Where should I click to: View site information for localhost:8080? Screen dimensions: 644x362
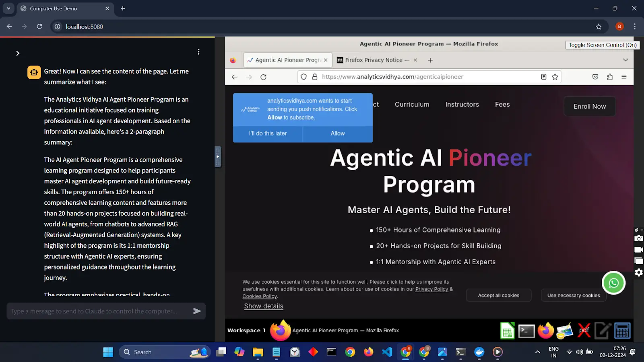point(58,27)
